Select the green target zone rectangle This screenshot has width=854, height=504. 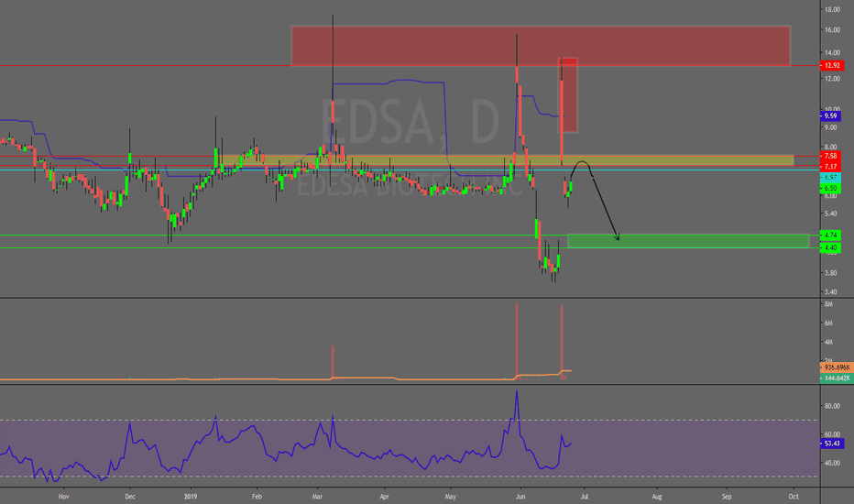pyautogui.click(x=688, y=241)
